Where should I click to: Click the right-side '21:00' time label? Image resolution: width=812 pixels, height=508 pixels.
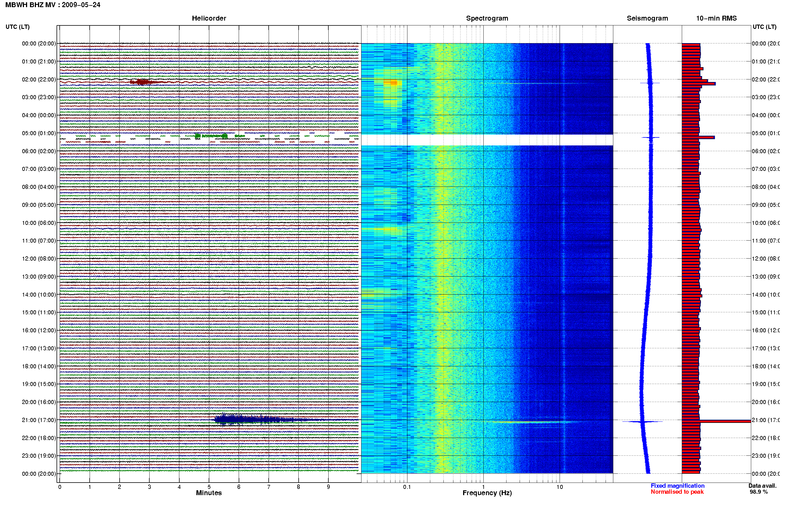tap(765, 420)
